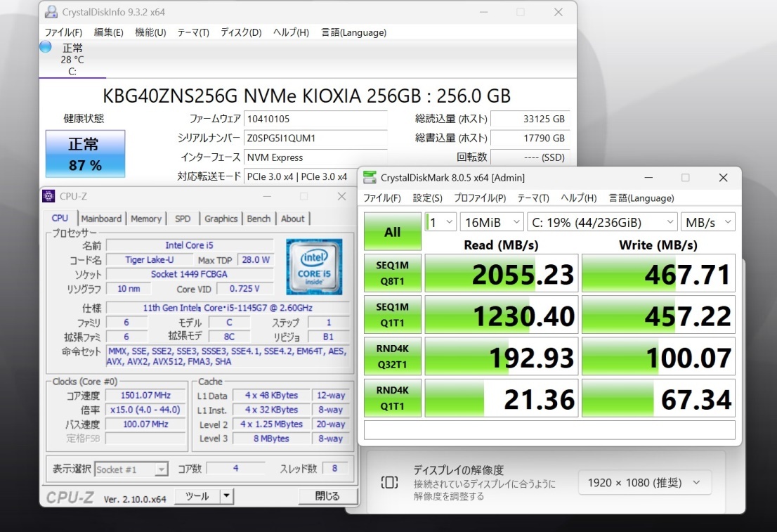This screenshot has height=532, width=777.
Task: Click the 1501.07 MHz core speed value
Action: (145, 395)
